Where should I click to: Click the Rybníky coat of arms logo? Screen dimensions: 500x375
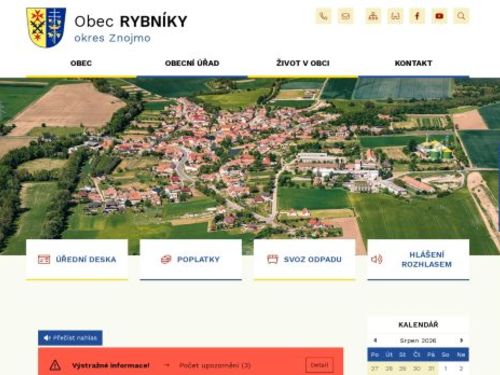pos(46,27)
